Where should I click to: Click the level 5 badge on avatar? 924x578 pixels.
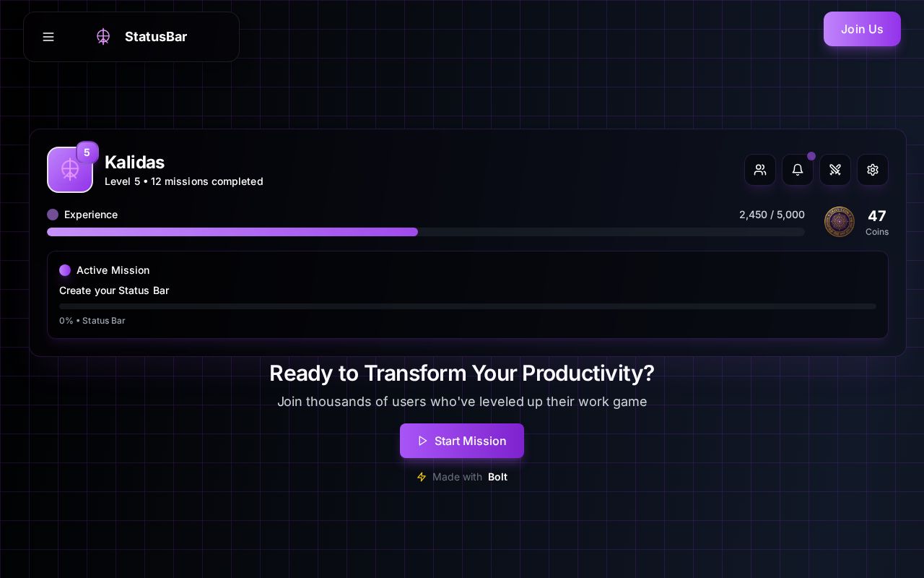pyautogui.click(x=87, y=152)
